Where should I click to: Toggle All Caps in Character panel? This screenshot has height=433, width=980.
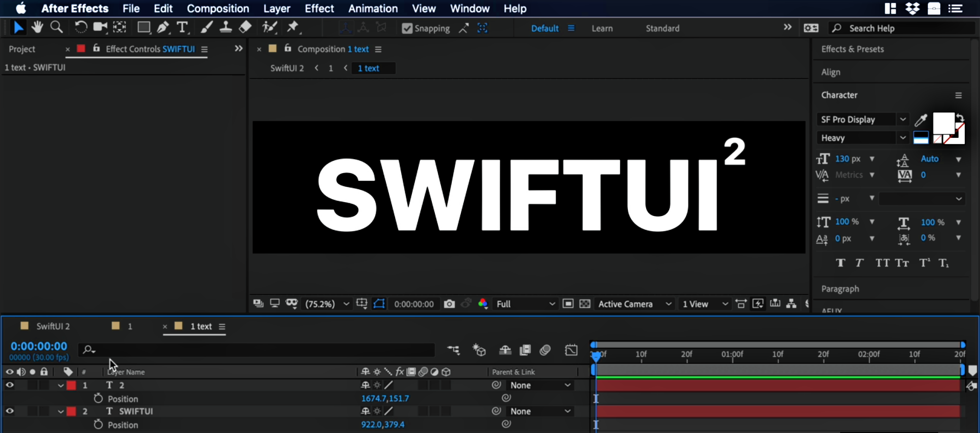tap(883, 263)
